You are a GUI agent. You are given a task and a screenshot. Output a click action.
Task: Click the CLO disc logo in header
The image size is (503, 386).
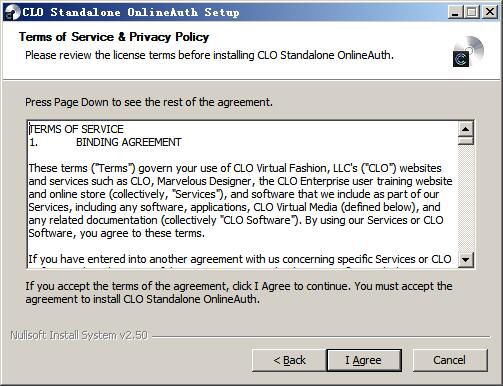468,51
